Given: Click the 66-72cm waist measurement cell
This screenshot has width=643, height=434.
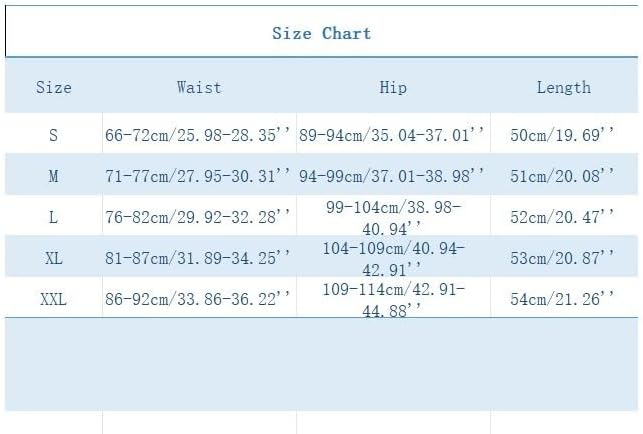Looking at the screenshot, I should [x=198, y=134].
